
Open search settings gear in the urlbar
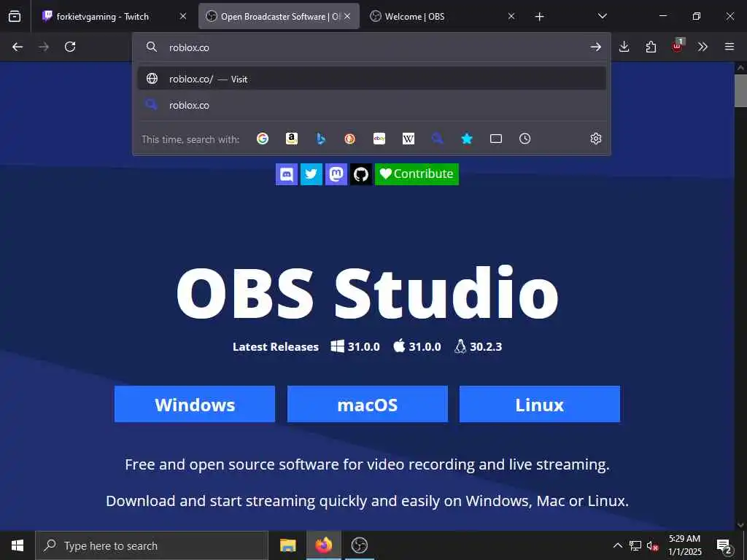pyautogui.click(x=596, y=139)
